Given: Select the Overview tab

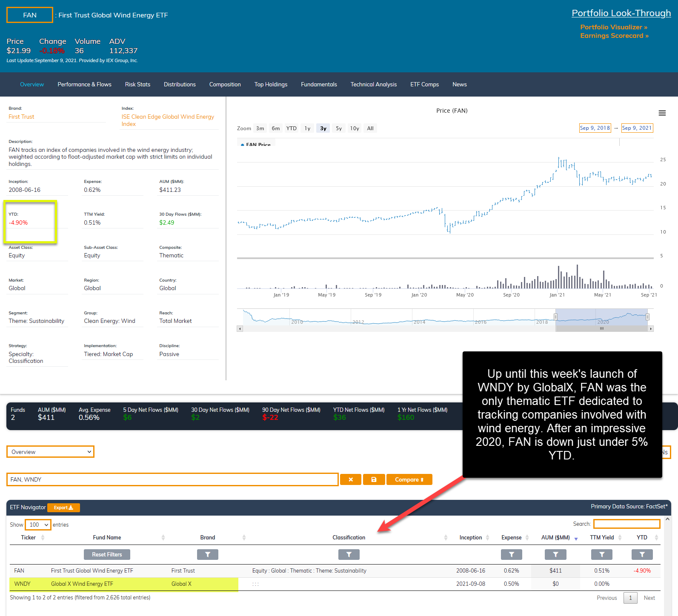Looking at the screenshot, I should point(32,84).
